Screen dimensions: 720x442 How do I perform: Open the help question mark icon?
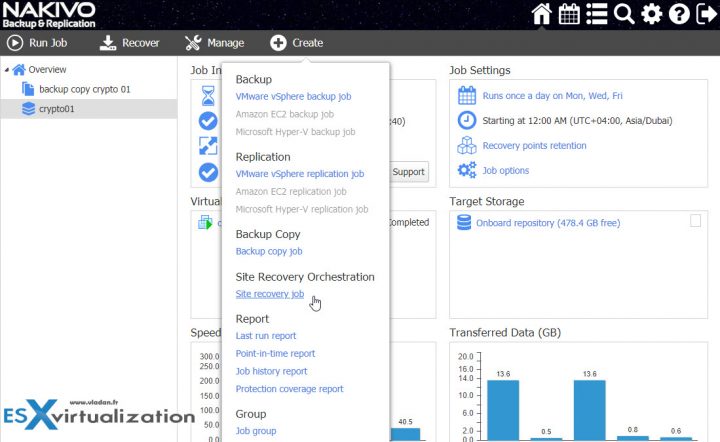(x=679, y=14)
